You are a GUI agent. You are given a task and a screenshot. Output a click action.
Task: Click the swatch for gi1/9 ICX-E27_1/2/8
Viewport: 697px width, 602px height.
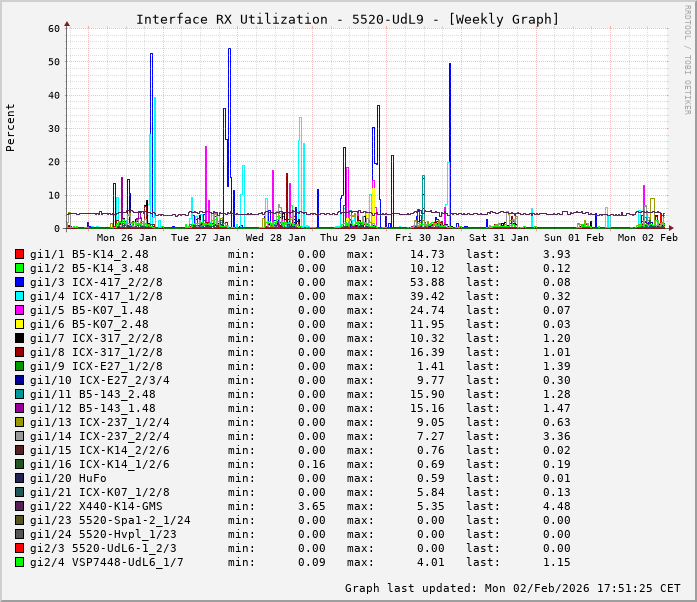tap(19, 366)
